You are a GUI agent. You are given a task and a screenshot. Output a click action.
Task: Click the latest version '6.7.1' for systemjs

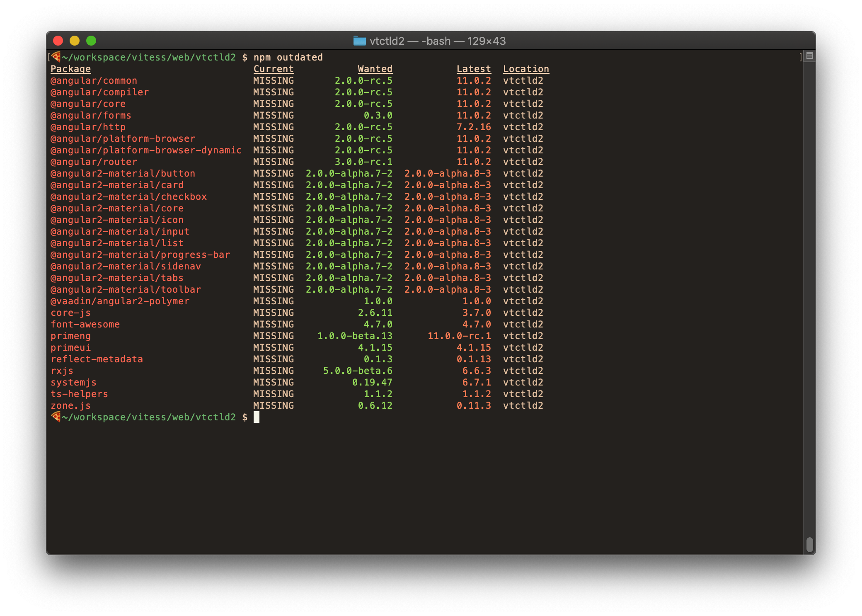pyautogui.click(x=477, y=382)
